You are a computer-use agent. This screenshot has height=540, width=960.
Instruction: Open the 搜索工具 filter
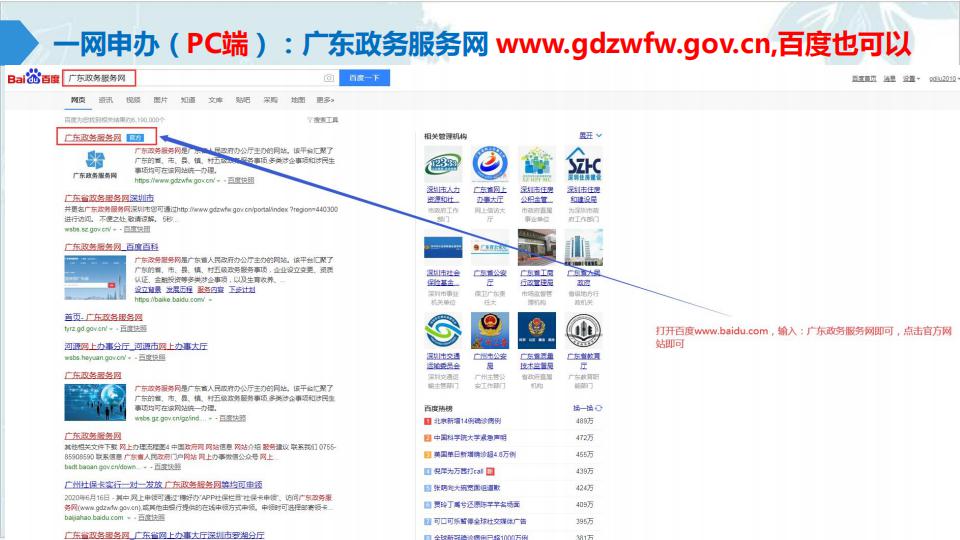(323, 120)
